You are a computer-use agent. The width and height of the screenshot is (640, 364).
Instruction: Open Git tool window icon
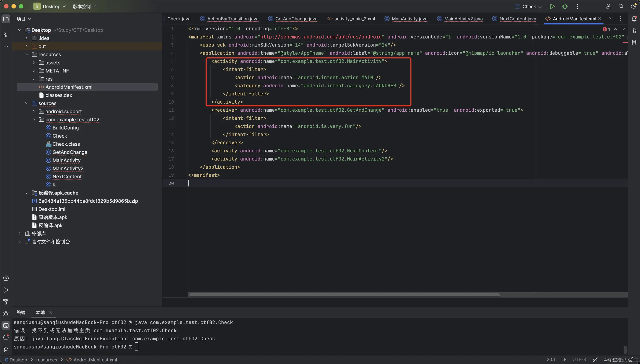pyautogui.click(x=6, y=349)
